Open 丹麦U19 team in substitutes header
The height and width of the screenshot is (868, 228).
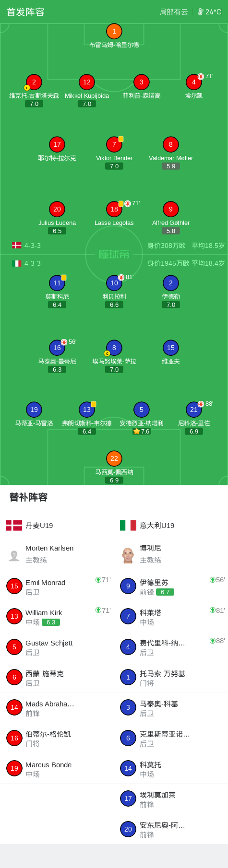click(30, 525)
